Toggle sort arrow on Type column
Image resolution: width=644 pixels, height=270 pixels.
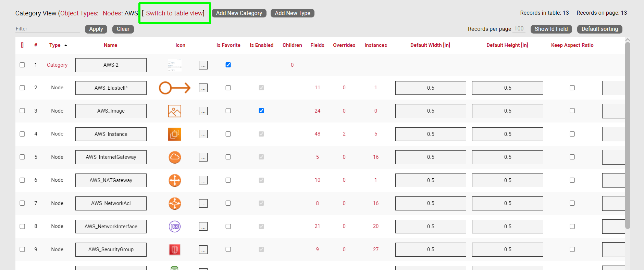pos(66,45)
